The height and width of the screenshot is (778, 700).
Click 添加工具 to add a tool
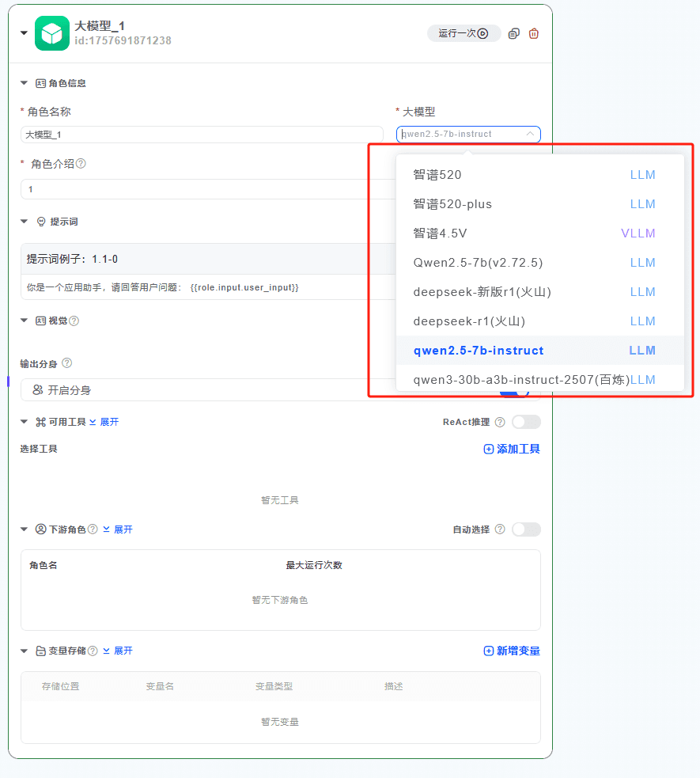(512, 449)
